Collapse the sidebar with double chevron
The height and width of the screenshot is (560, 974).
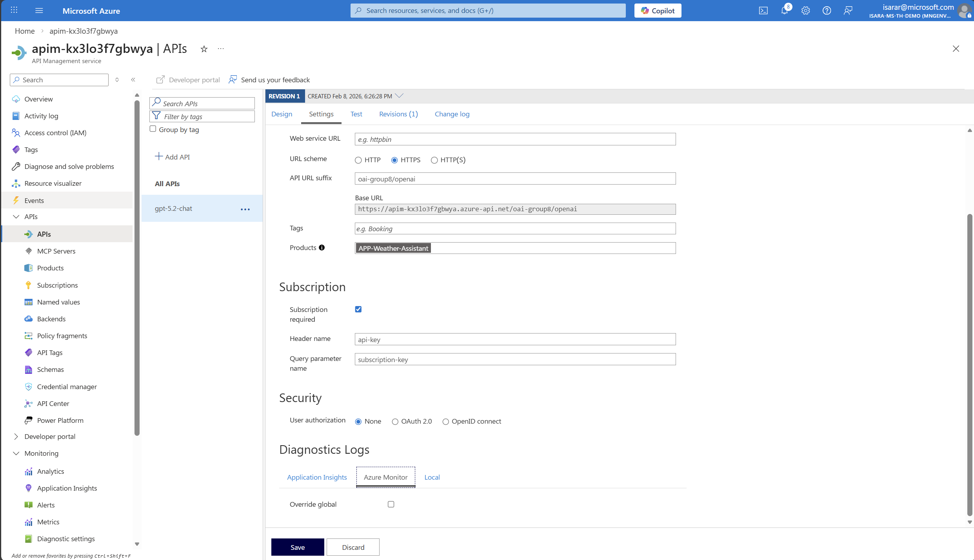click(x=133, y=80)
